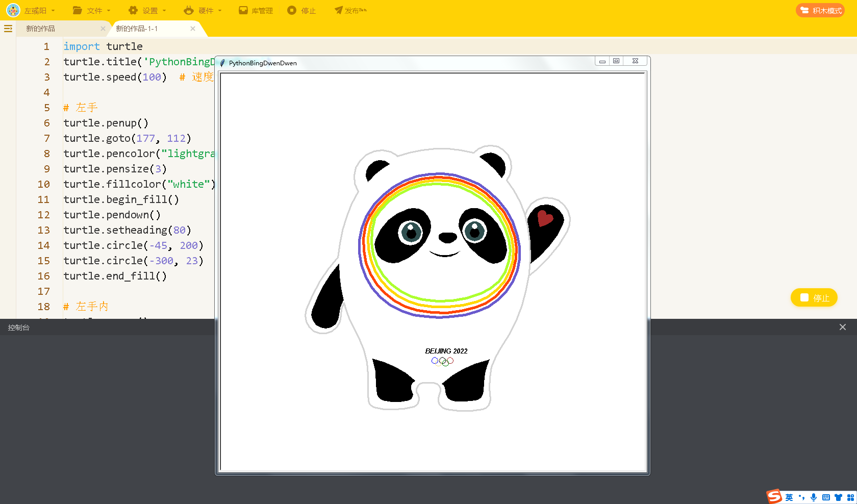Screen dimensions: 857x504
Task: Click the 发布 publish button
Action: pyautogui.click(x=351, y=10)
